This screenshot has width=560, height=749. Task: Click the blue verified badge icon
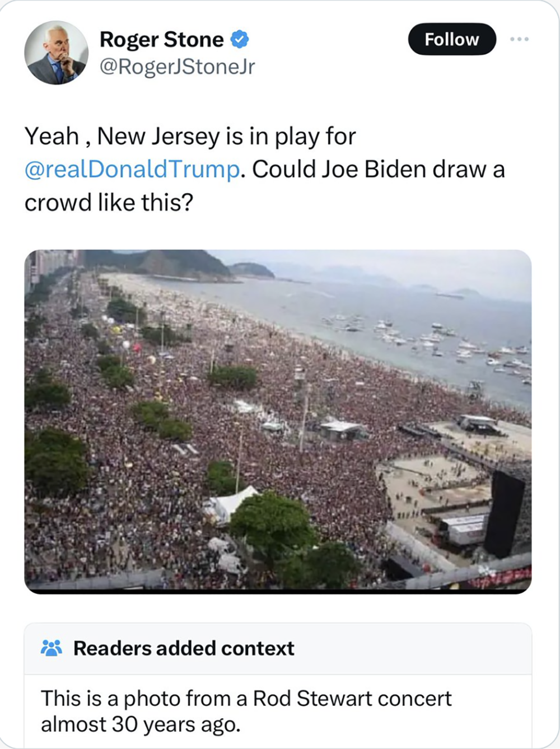[240, 40]
